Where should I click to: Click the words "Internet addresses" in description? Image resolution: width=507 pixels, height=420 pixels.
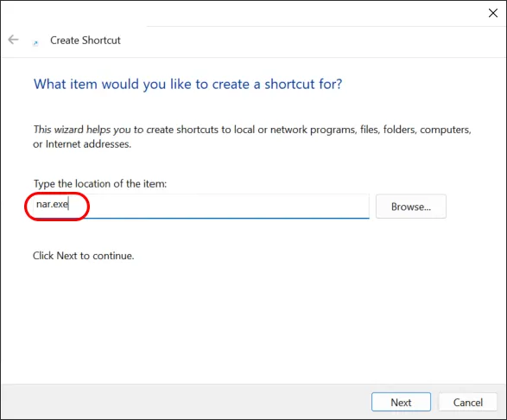coord(88,144)
